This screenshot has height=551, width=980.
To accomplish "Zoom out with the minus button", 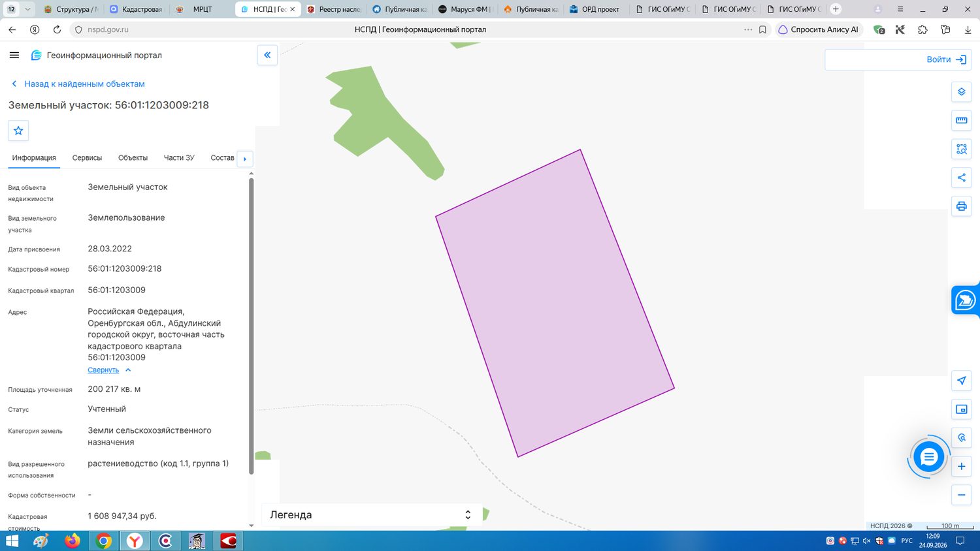I will [961, 495].
